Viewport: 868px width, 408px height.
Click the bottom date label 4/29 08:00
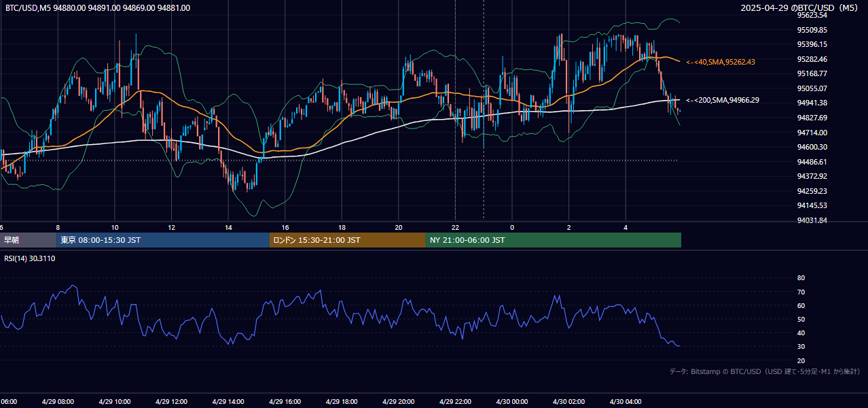click(58, 402)
